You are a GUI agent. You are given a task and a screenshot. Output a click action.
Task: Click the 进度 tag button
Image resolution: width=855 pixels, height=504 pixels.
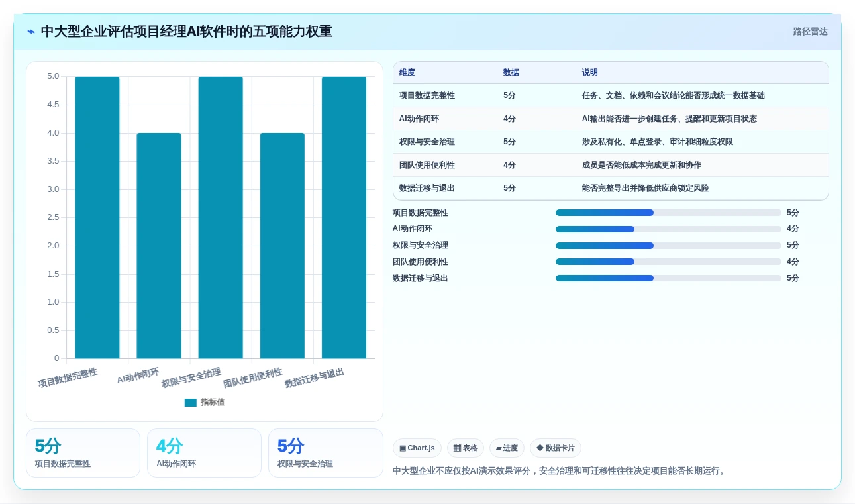click(507, 448)
